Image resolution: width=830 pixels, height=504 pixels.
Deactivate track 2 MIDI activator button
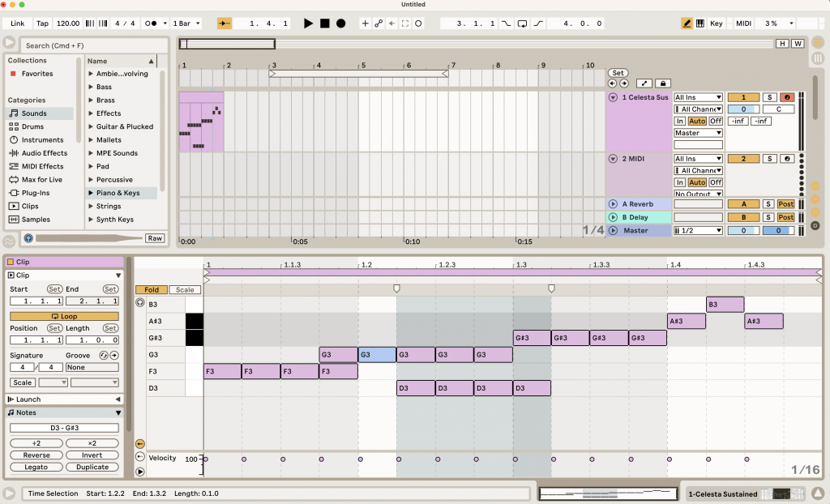point(743,159)
